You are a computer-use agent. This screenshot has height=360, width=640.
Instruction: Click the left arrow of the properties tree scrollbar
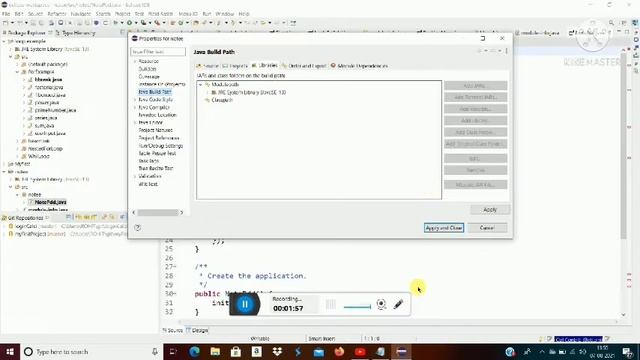tap(134, 213)
